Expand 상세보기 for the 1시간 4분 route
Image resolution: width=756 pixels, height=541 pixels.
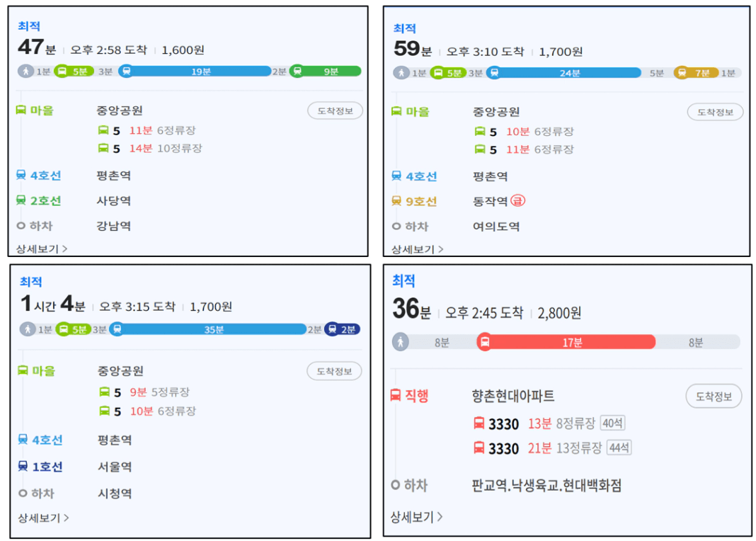click(x=43, y=518)
